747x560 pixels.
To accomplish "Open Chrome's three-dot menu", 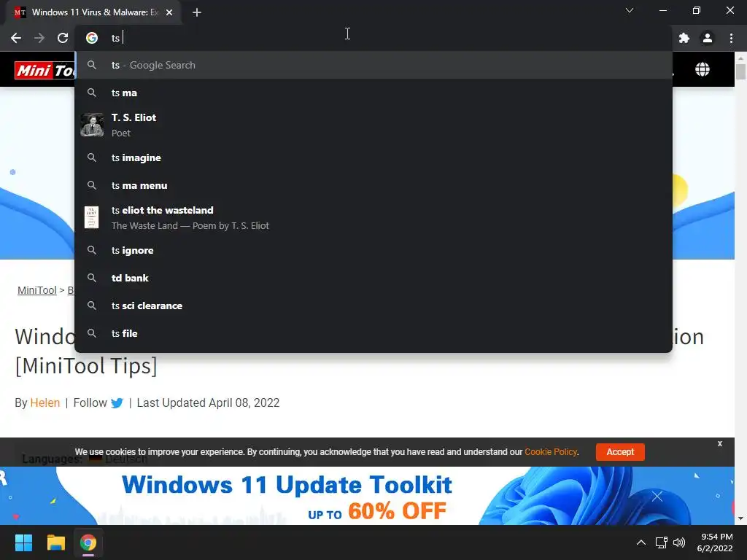I will pos(731,38).
